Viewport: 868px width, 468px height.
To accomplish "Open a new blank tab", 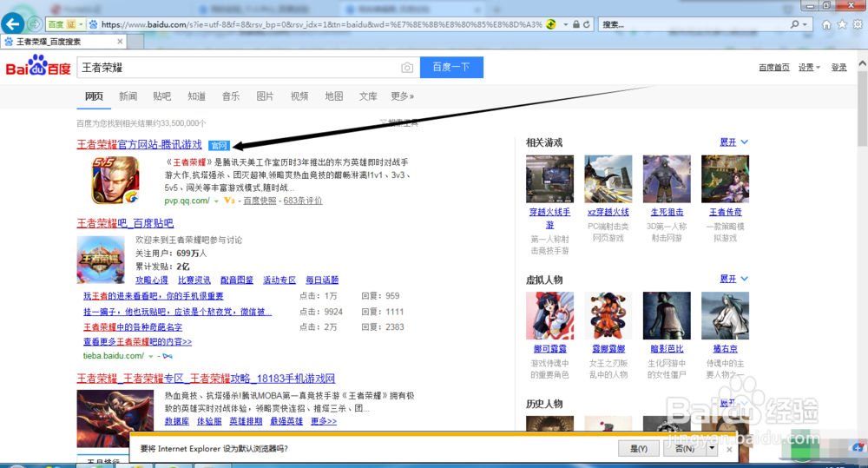I will [135, 42].
